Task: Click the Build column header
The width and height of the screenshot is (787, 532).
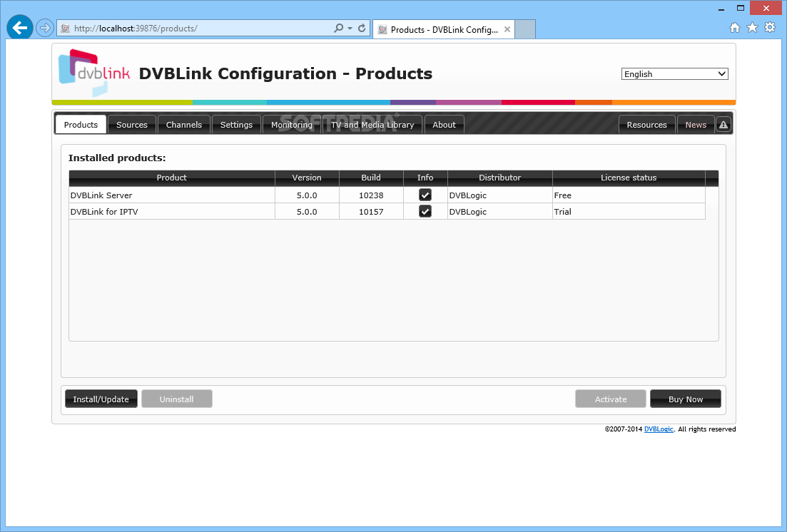Action: [x=371, y=178]
